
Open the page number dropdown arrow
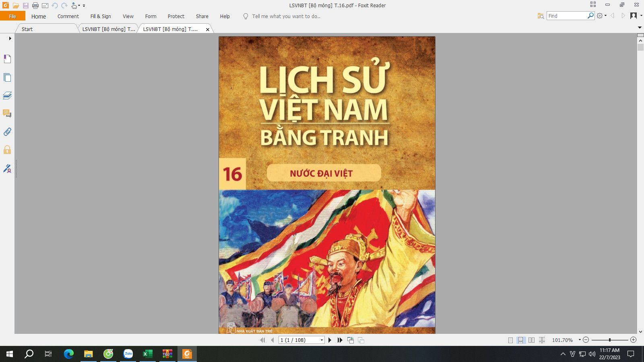coord(322,340)
